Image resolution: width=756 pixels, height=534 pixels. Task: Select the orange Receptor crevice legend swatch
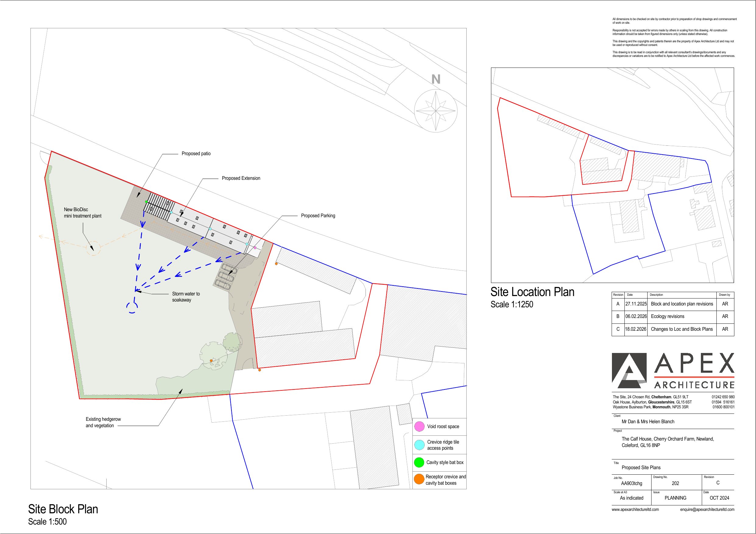pos(419,479)
